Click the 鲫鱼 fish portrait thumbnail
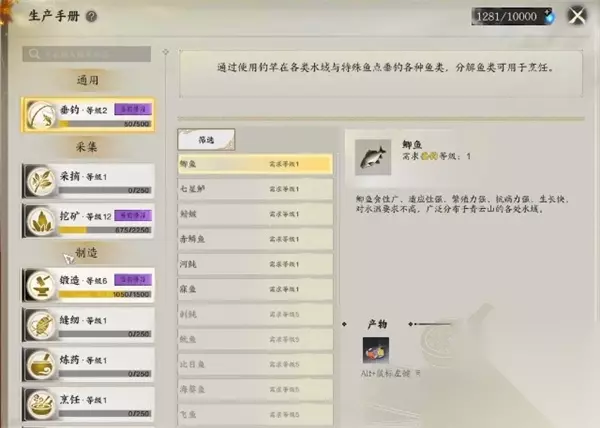 [373, 157]
